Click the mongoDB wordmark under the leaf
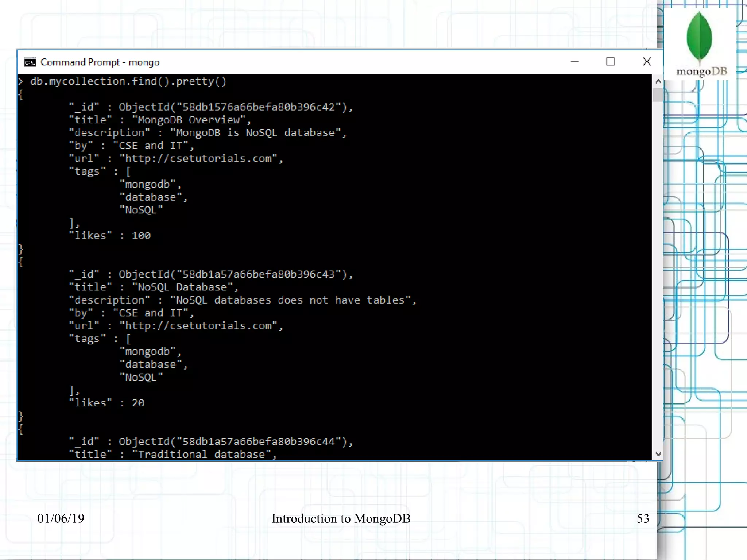 (x=701, y=71)
